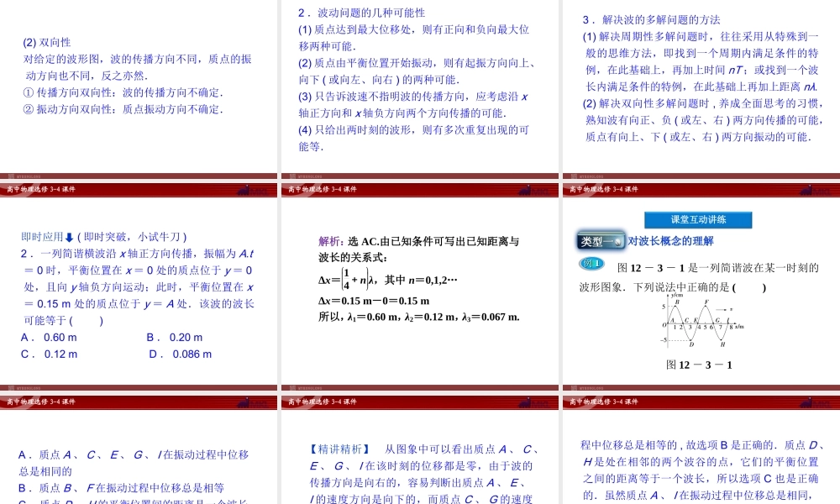Click the 例1 example badge icon
The height and width of the screenshot is (504, 840).
point(591,261)
